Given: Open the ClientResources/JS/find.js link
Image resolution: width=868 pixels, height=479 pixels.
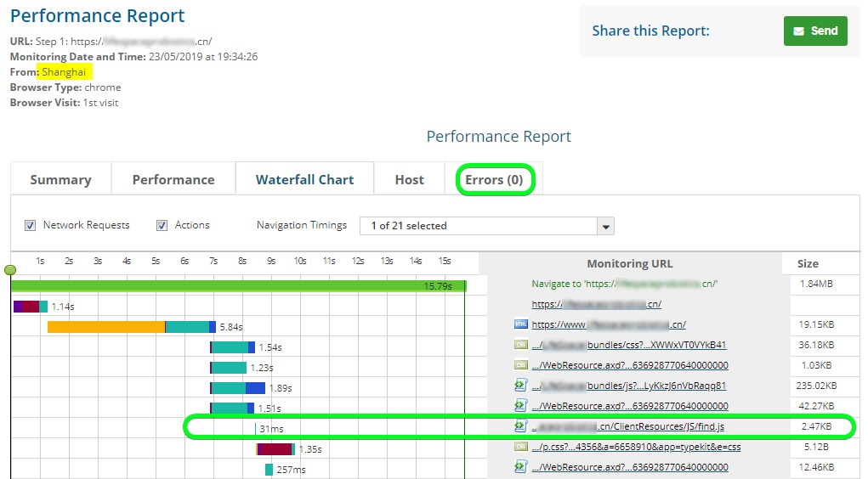Looking at the screenshot, I should point(627,426).
